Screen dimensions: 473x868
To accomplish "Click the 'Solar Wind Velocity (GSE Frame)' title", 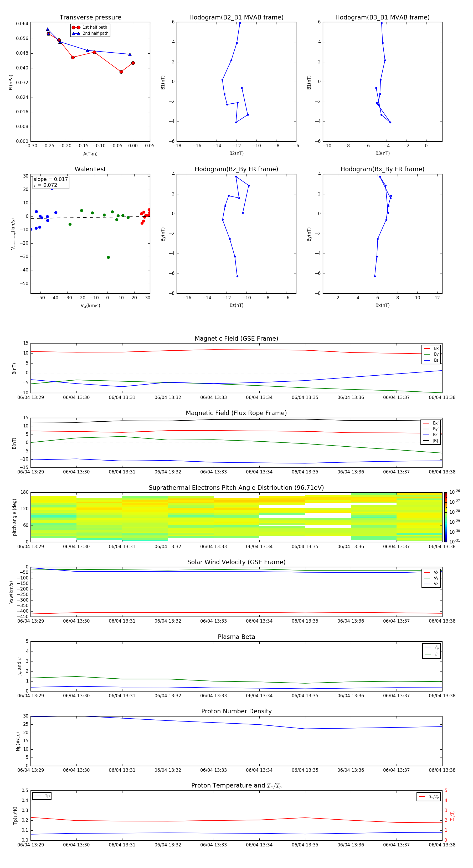I will [x=236, y=562].
